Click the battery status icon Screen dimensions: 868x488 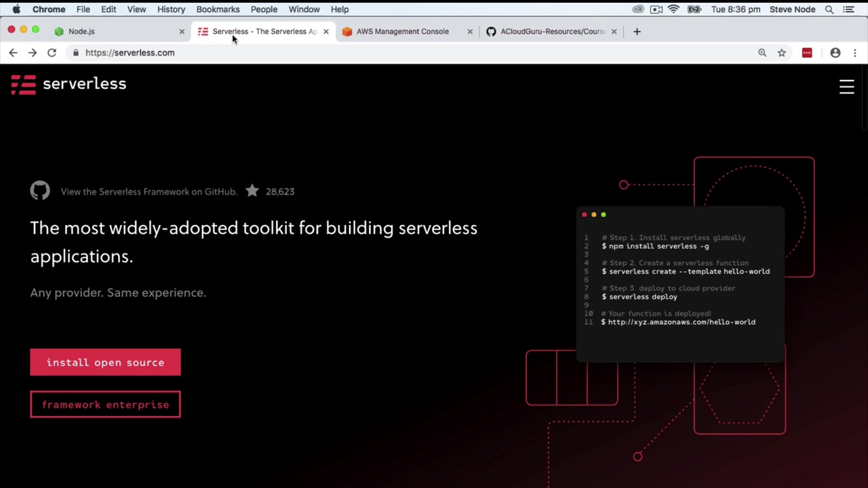(694, 9)
